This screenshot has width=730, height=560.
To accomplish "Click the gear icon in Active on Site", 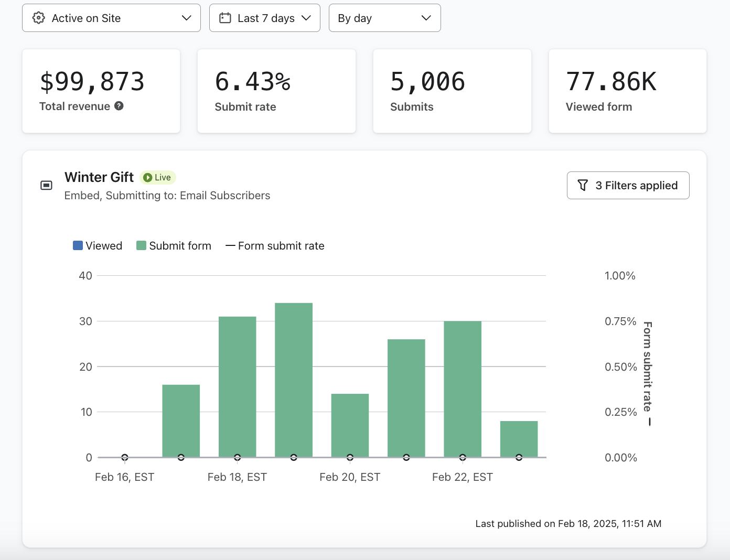I will tap(39, 18).
